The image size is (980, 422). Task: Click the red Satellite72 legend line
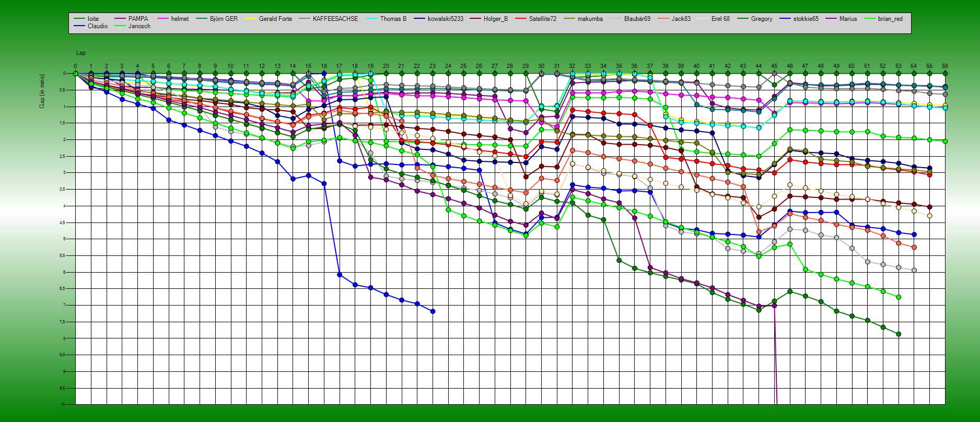pyautogui.click(x=521, y=19)
